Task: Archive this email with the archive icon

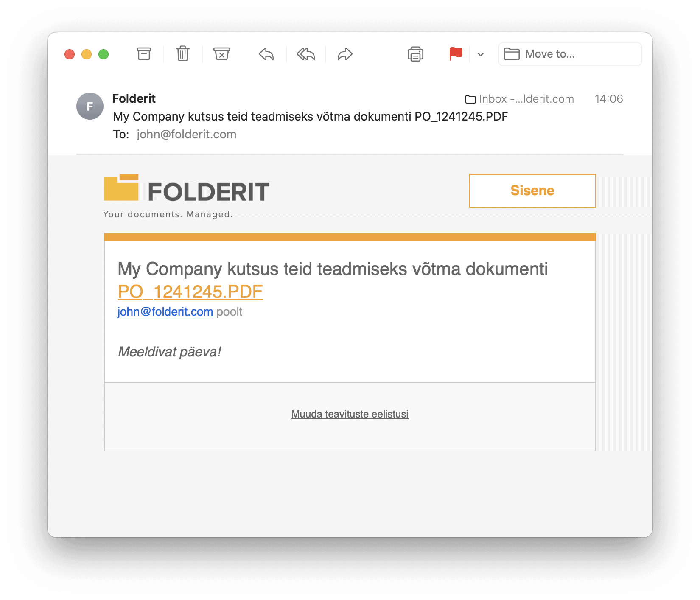Action: (x=144, y=54)
